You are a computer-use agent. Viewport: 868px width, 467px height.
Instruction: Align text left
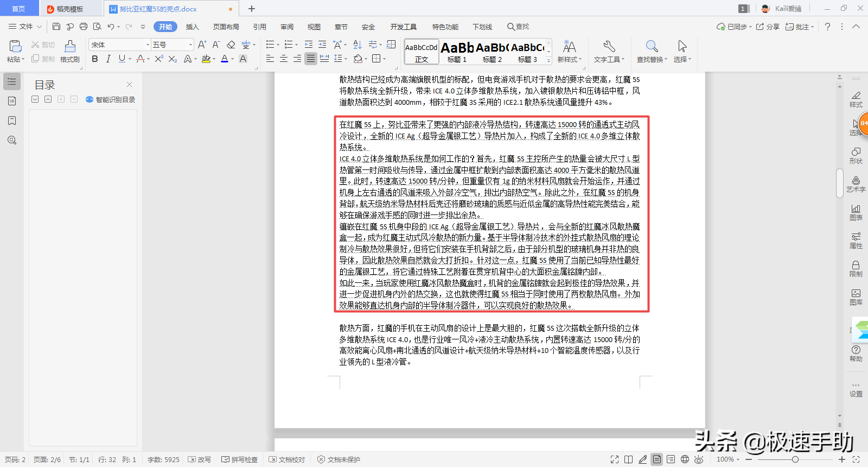(x=270, y=59)
